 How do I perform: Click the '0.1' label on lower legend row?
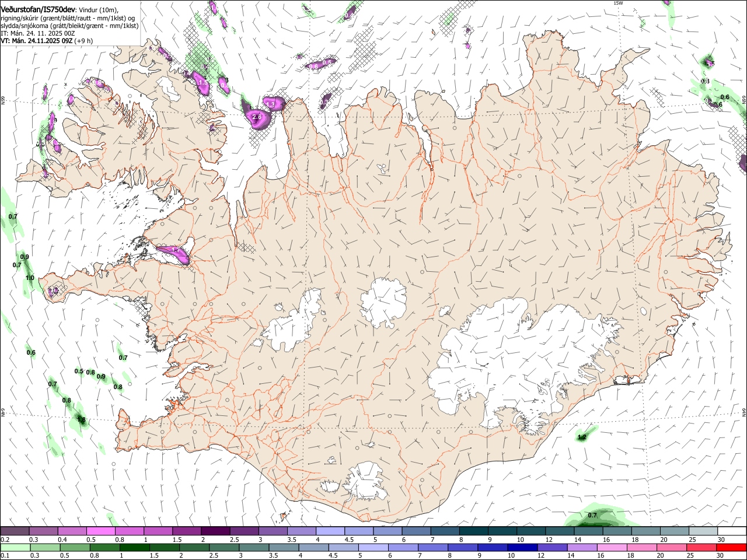coord(5,556)
